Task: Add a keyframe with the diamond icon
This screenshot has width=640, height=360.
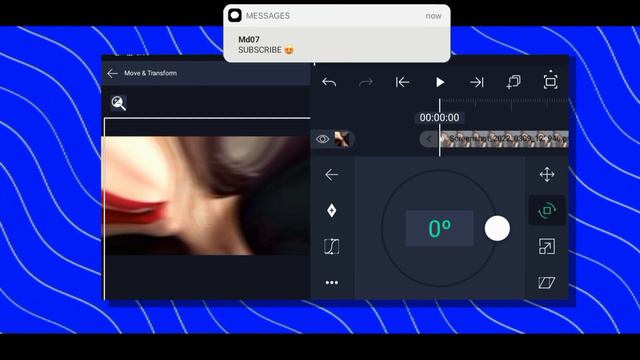Action: (x=332, y=211)
